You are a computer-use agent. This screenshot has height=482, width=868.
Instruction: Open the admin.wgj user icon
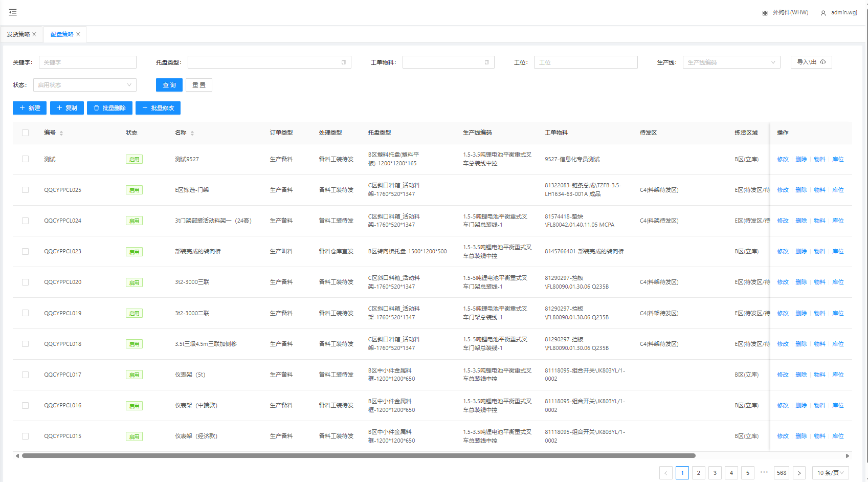click(x=823, y=13)
